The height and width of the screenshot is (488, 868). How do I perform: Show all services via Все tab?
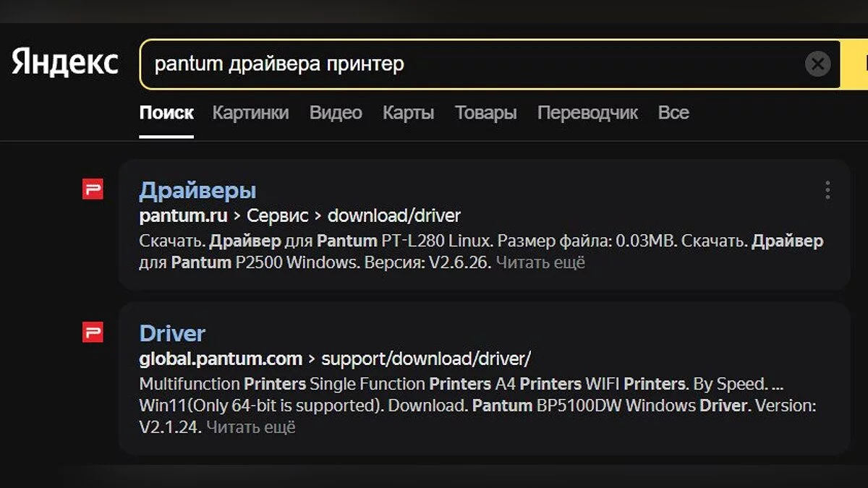[x=673, y=113]
